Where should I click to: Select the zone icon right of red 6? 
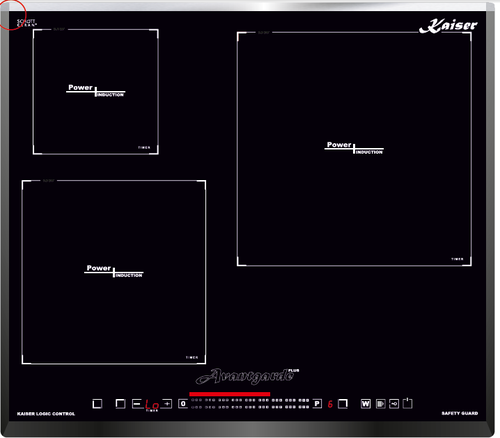[x=343, y=404]
